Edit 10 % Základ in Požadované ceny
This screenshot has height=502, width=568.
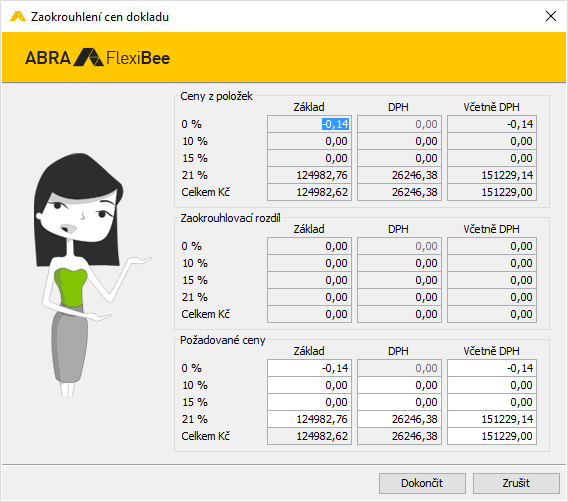(x=309, y=385)
